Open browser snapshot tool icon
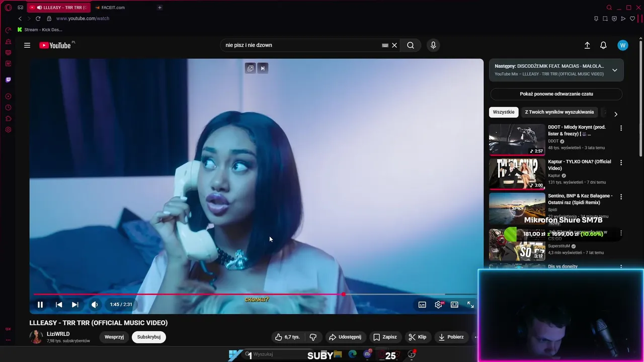The image size is (644, 362). click(x=605, y=19)
